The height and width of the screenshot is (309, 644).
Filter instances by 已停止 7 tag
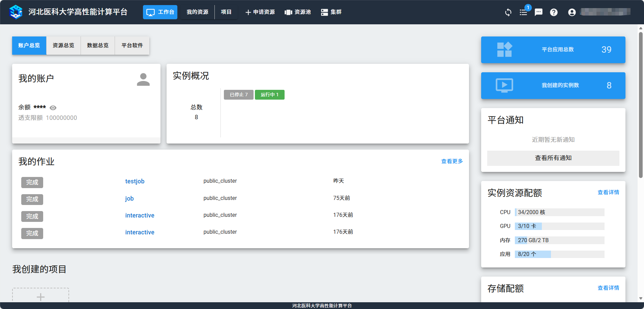[238, 95]
